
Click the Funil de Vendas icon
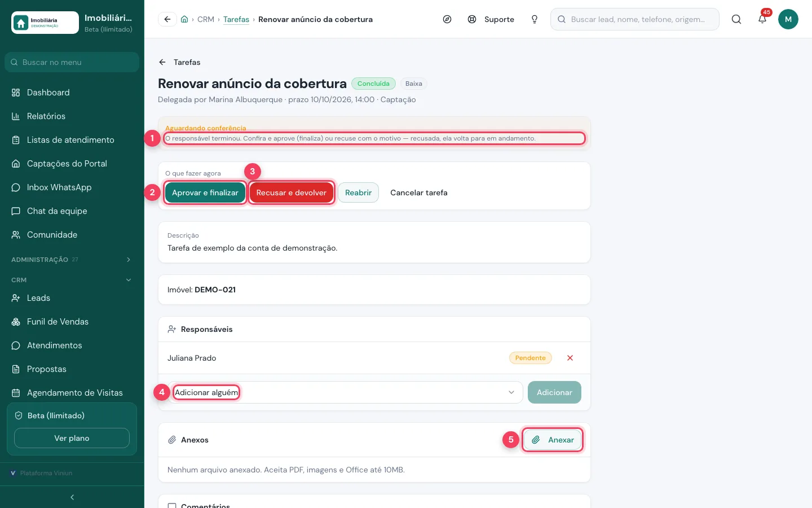16,322
